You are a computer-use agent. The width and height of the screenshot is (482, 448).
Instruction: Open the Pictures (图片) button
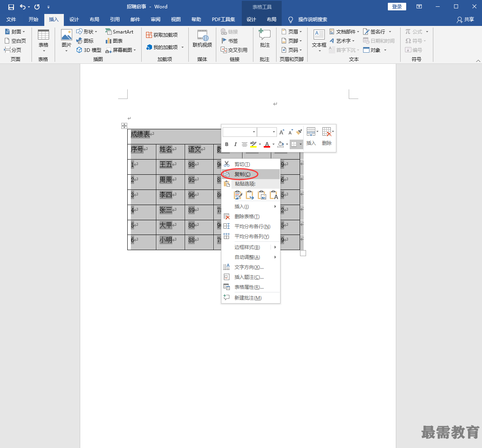point(66,41)
